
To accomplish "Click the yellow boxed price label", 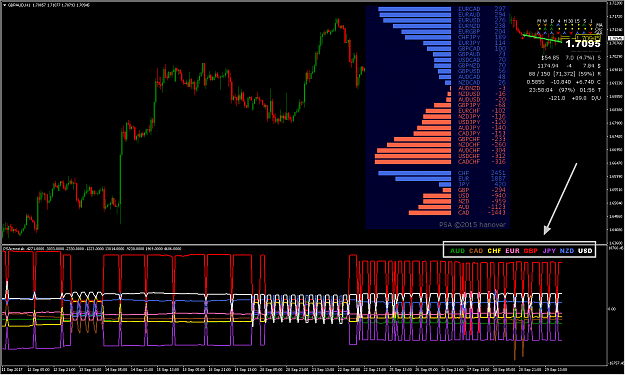I will pos(588,38).
